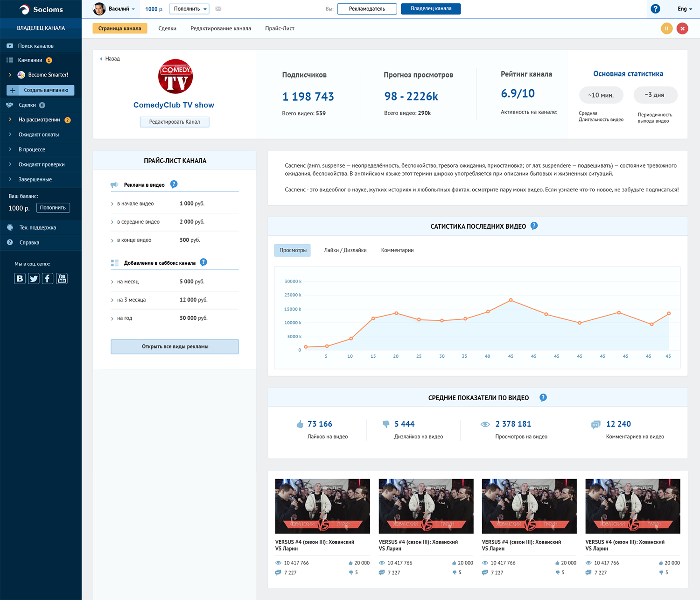Image resolution: width=700 pixels, height=600 pixels.
Task: Click help icon beside Реклама в видео
Action: pyautogui.click(x=174, y=184)
